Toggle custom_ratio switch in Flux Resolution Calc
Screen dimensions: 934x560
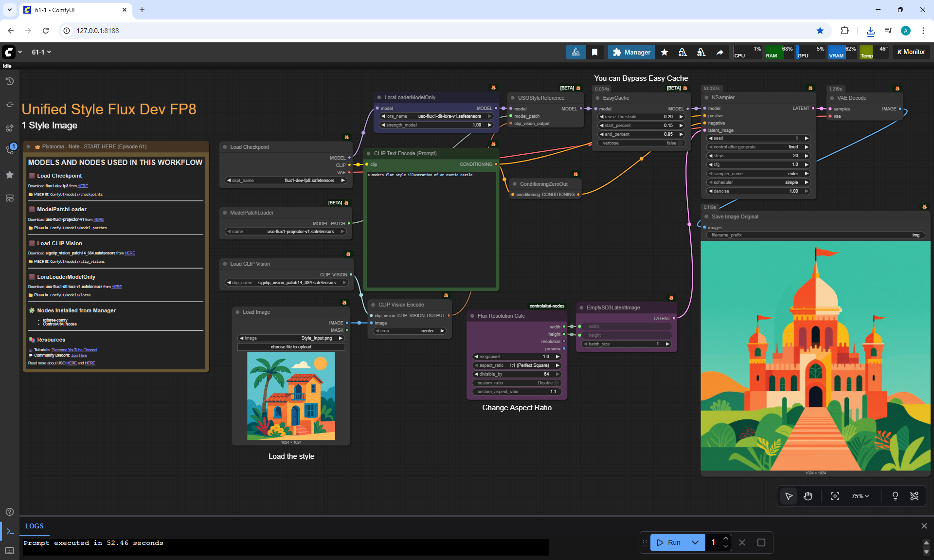(x=557, y=383)
